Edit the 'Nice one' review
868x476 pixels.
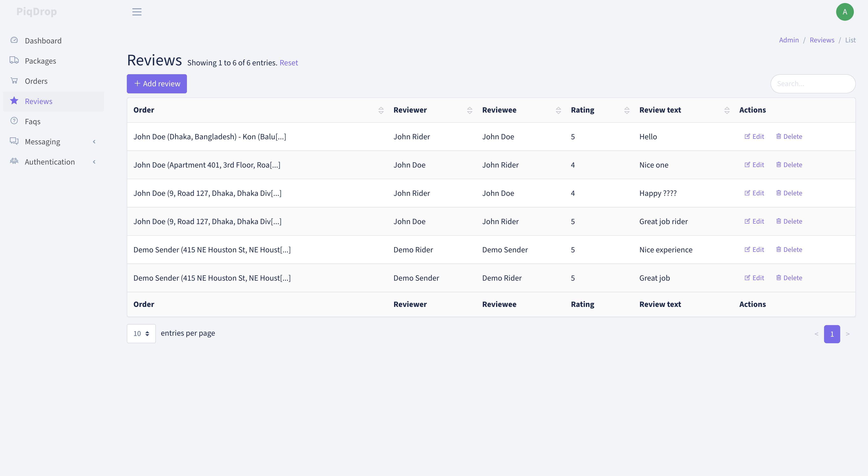(x=754, y=165)
